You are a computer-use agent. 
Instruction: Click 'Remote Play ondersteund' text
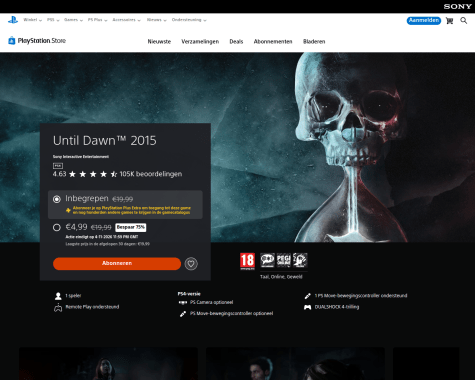[92, 307]
